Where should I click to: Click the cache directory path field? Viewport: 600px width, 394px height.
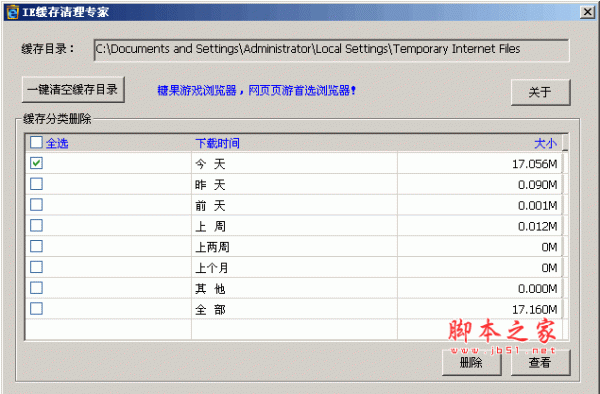pyautogui.click(x=331, y=50)
